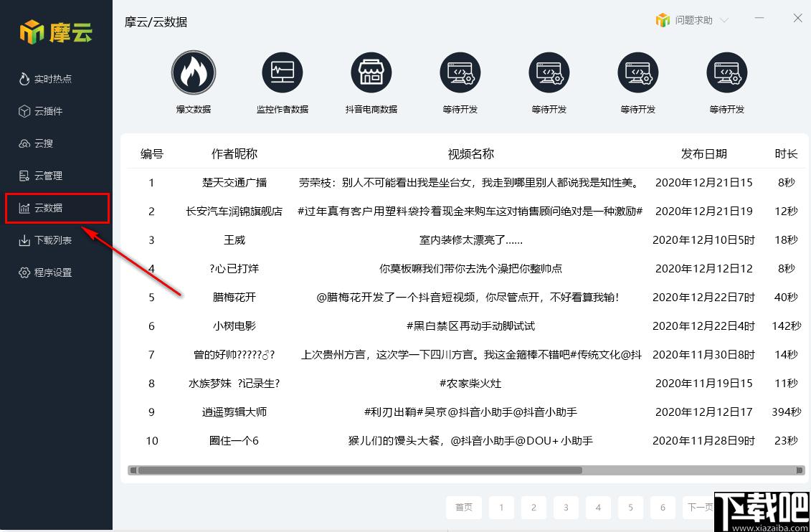Image resolution: width=811 pixels, height=532 pixels.
Task: Click the 视频名称 column header
Action: click(x=470, y=153)
